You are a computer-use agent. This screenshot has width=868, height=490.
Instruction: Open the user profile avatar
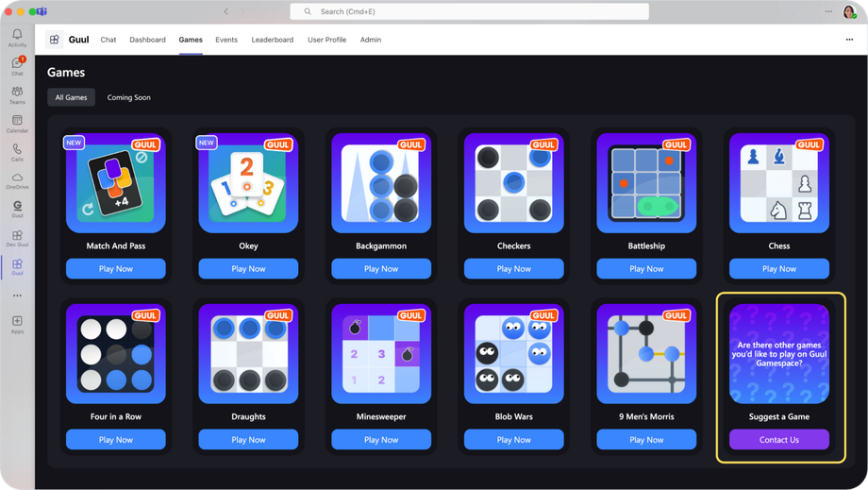[x=849, y=11]
